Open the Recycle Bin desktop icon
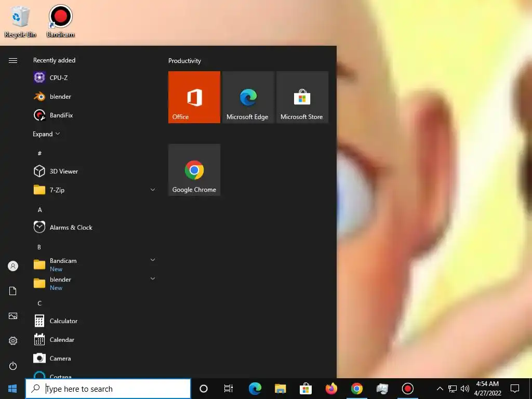This screenshot has height=399, width=532. [20, 22]
